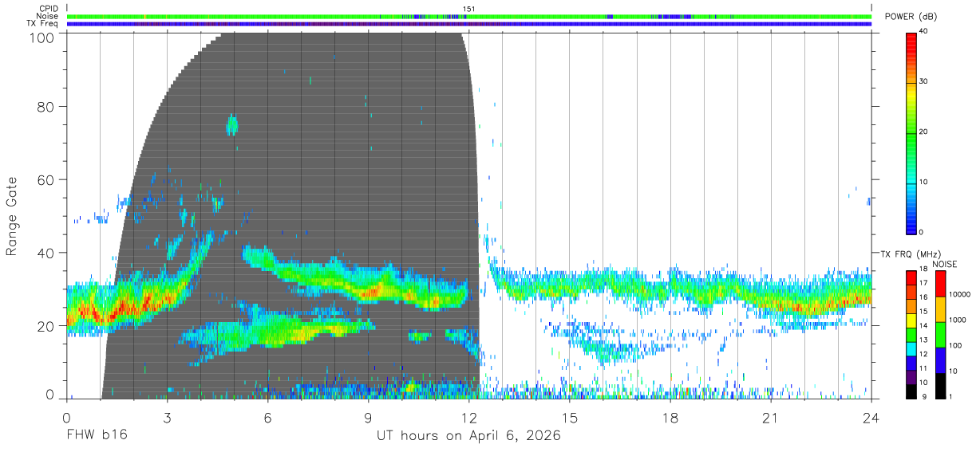The width and height of the screenshot is (980, 452).
Task: Click the UT hours on April 6, 2026 title
Action: point(469,436)
